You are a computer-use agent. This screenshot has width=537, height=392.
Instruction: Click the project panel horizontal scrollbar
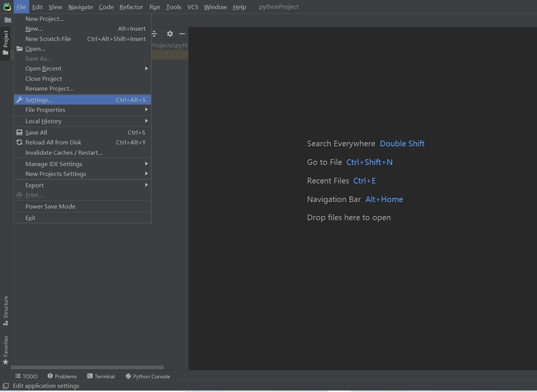click(87, 367)
